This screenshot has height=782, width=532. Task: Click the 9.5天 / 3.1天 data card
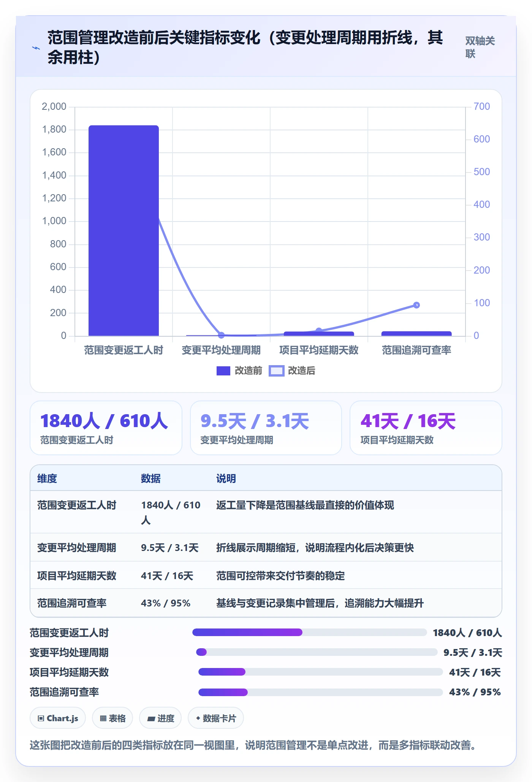[x=266, y=428]
